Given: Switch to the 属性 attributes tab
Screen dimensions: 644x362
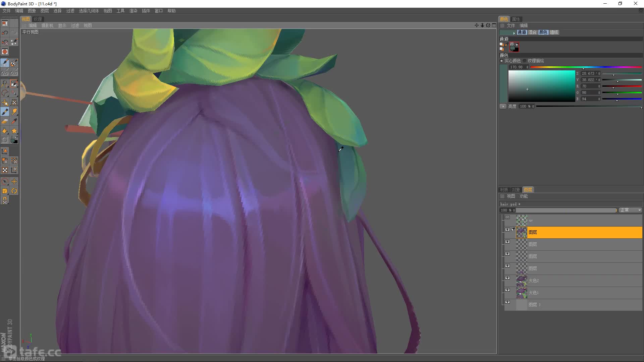Looking at the screenshot, I should click(516, 19).
